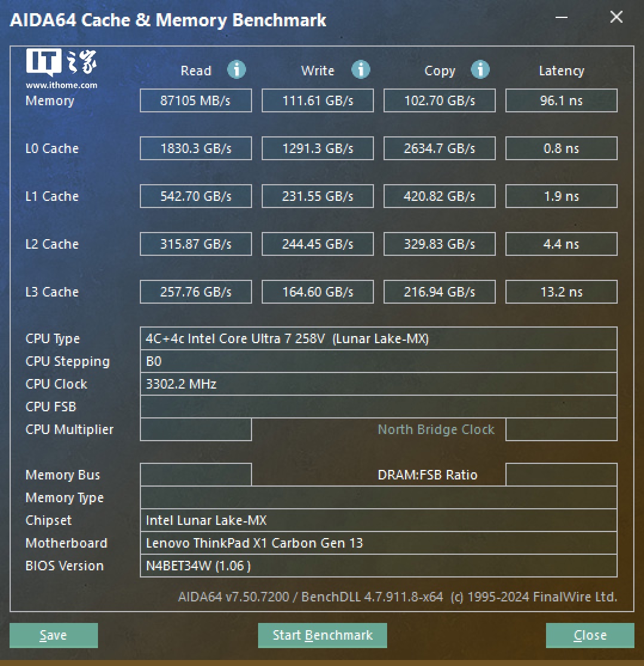Click the Read column info icon
Viewport: 644px width, 666px height.
tap(237, 70)
